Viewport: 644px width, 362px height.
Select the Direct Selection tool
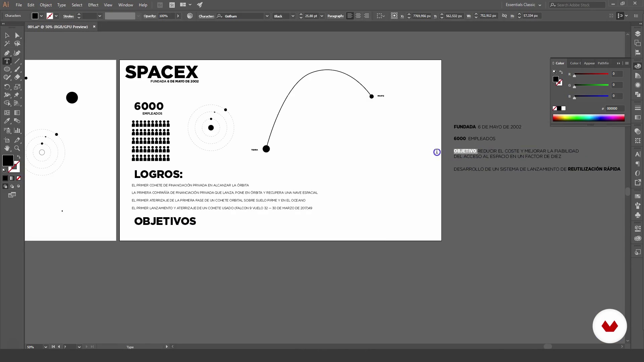tap(17, 36)
